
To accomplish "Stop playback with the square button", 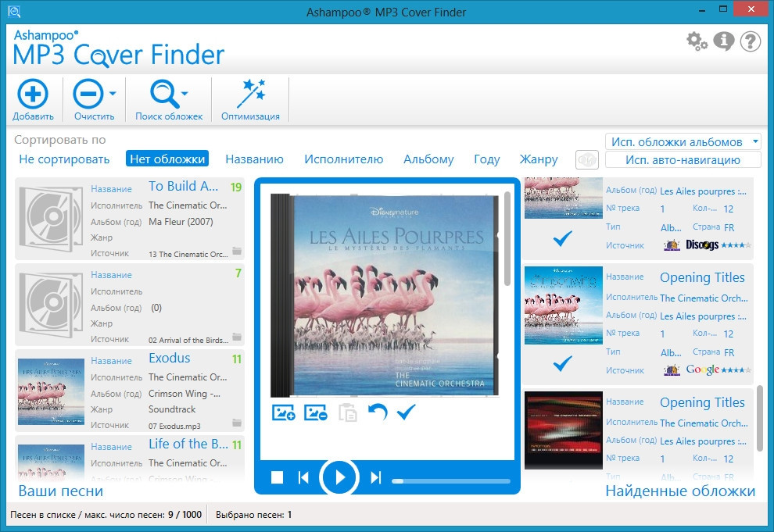I will pos(277,477).
